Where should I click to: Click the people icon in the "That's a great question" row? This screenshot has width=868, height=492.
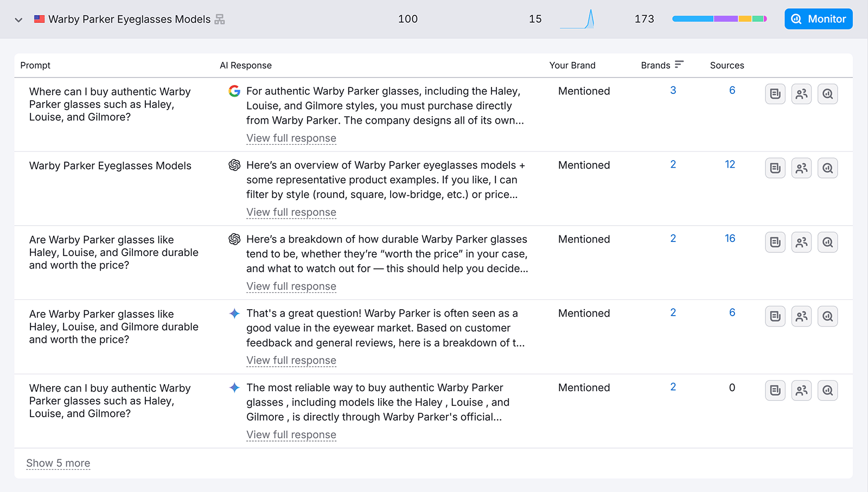click(x=801, y=316)
